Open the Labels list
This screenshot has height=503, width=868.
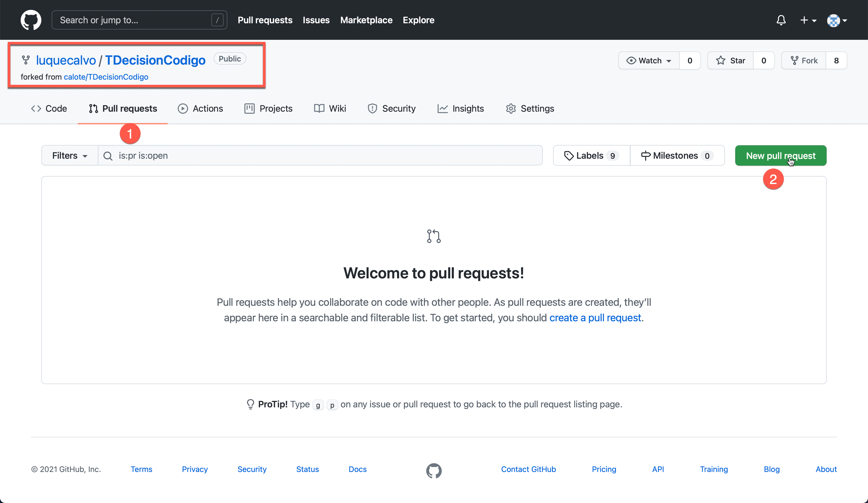coord(591,155)
